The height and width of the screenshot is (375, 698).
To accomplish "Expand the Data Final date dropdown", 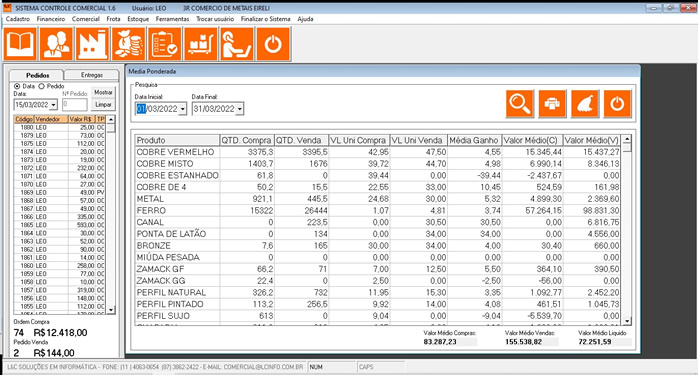I will point(239,109).
